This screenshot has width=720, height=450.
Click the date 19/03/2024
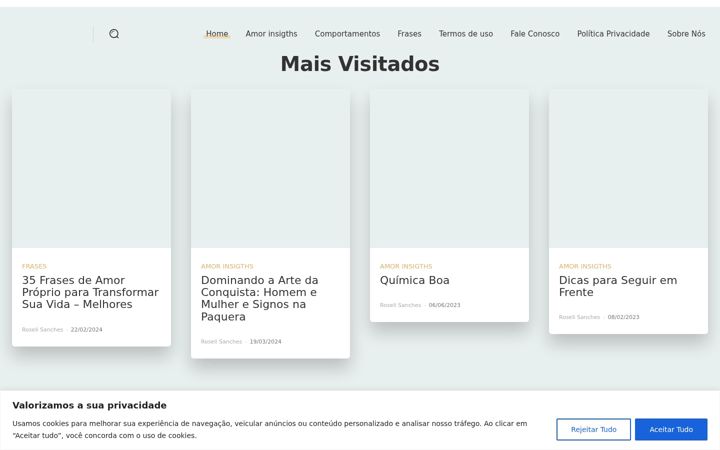pyautogui.click(x=265, y=342)
